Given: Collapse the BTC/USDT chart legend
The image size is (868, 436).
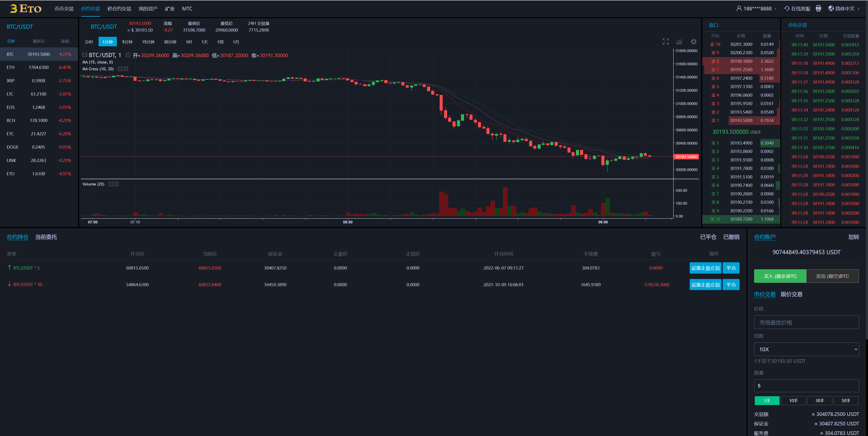Looking at the screenshot, I should (85, 55).
